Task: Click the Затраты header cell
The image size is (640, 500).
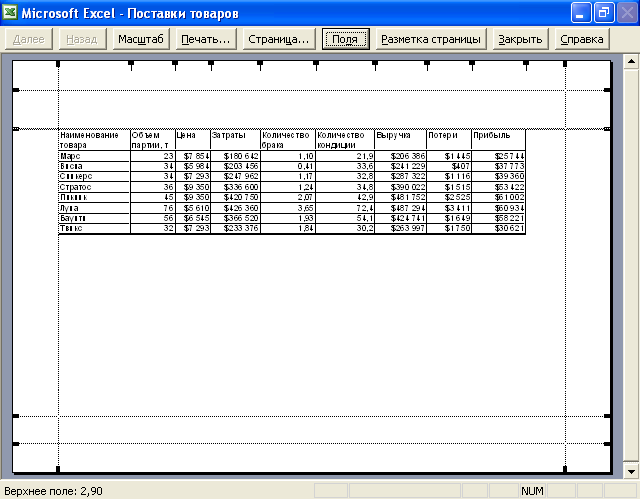Action: coord(236,140)
